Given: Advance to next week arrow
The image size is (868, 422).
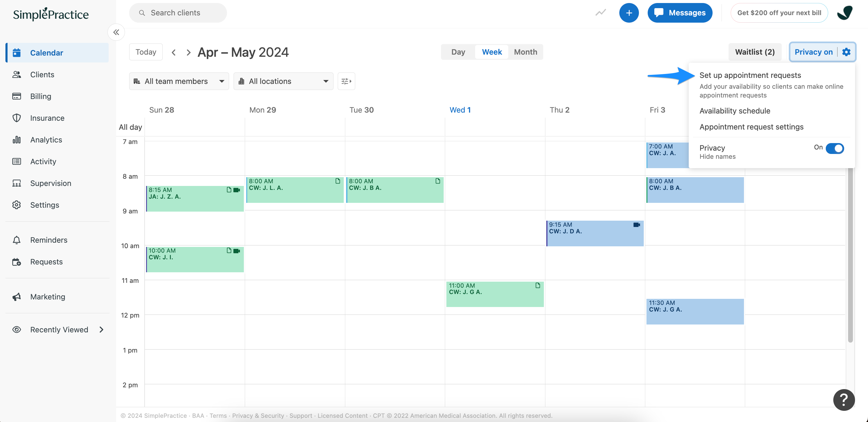Looking at the screenshot, I should 189,52.
